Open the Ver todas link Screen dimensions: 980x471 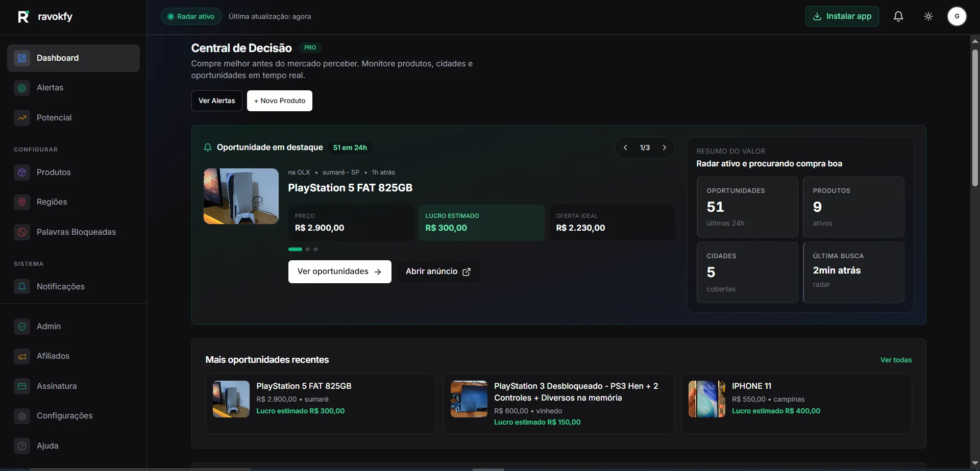[x=896, y=360]
